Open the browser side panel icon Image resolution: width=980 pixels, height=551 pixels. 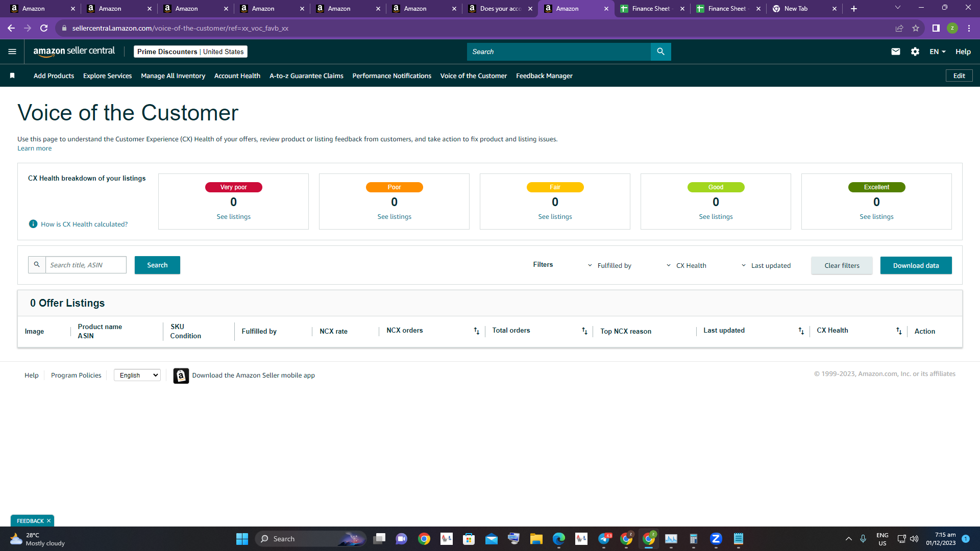[x=936, y=28]
